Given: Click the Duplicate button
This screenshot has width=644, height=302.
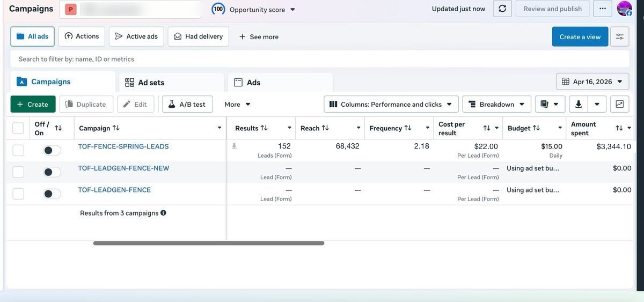Looking at the screenshot, I should [x=86, y=104].
